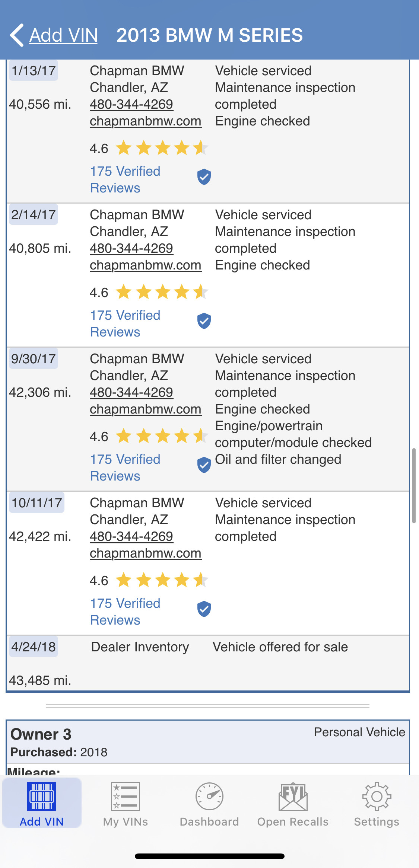Open the Open Recalls FYI envelope icon
This screenshot has height=868, width=419.
[293, 796]
